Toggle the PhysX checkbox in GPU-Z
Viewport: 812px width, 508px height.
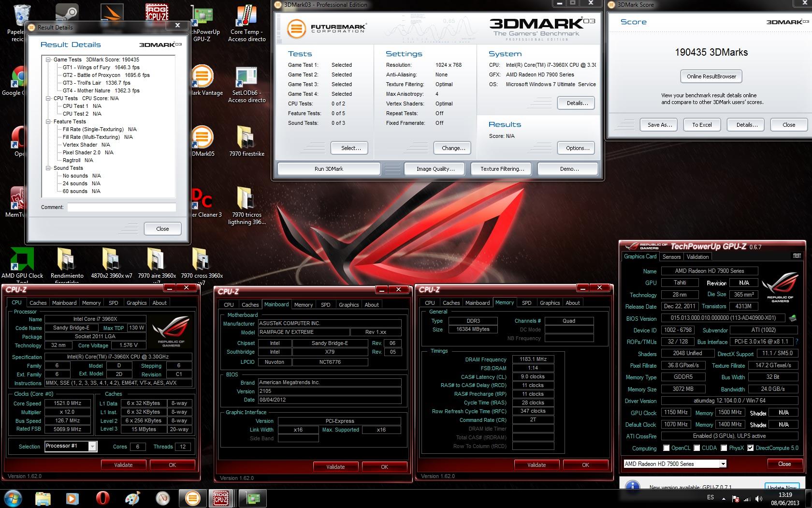[x=724, y=448]
